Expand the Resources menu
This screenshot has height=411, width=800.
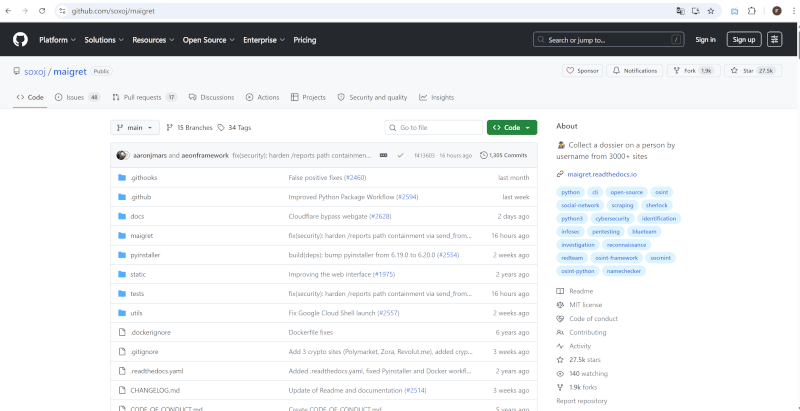(153, 40)
